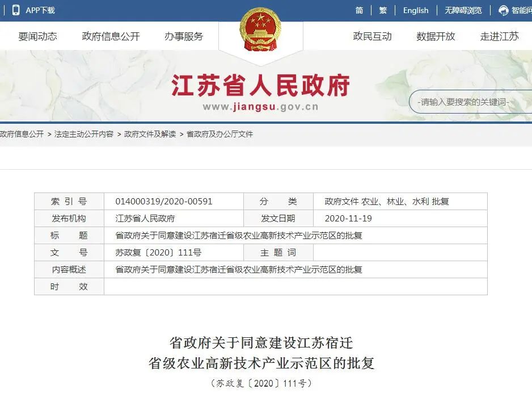The height and width of the screenshot is (406, 532).
Task: Click the smart assistant headset icon
Action: (x=503, y=11)
